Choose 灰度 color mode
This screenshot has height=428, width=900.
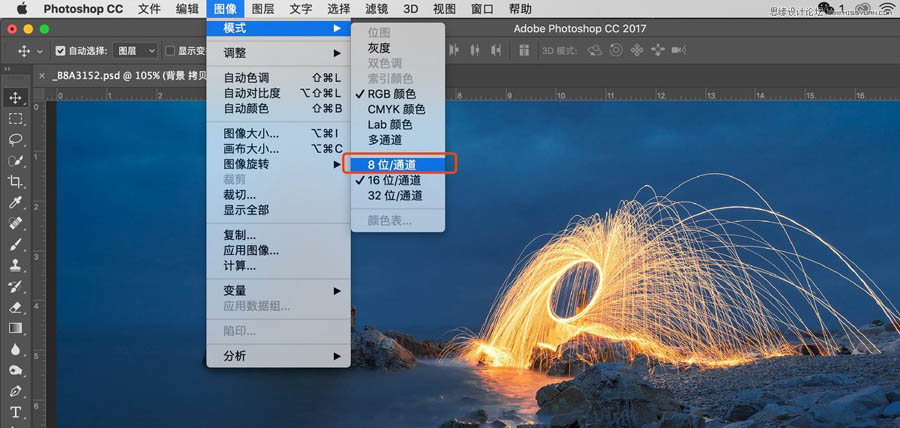pyautogui.click(x=398, y=48)
